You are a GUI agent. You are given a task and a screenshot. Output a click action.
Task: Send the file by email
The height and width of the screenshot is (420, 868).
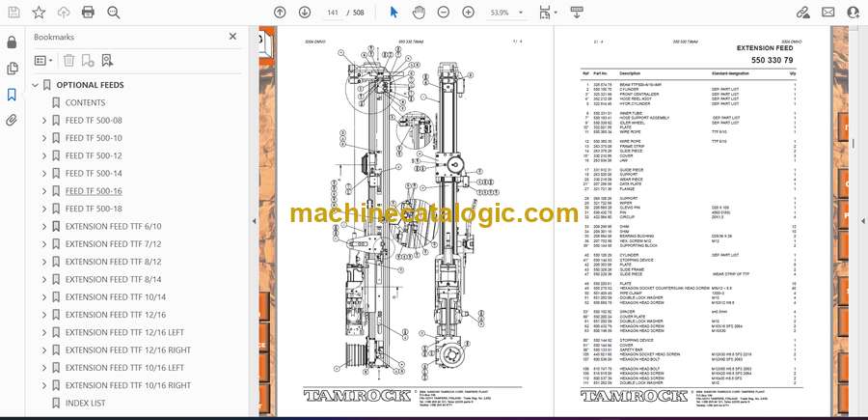pos(828,13)
